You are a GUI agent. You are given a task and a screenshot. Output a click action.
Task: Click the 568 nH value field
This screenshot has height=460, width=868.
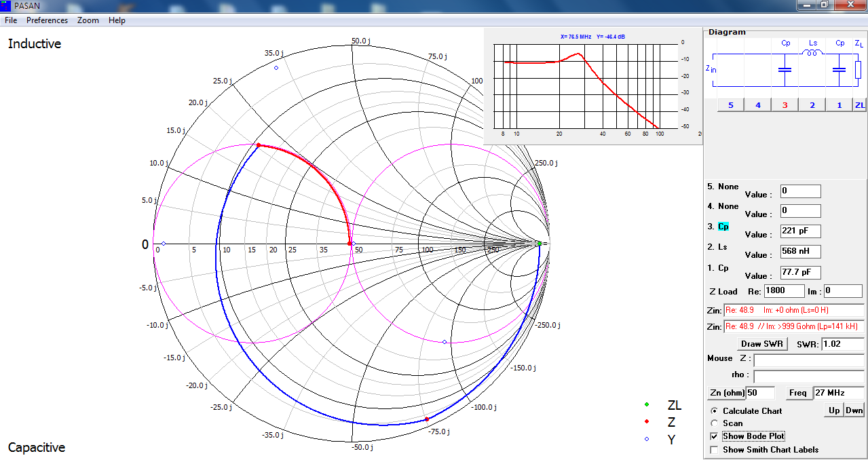coord(800,252)
